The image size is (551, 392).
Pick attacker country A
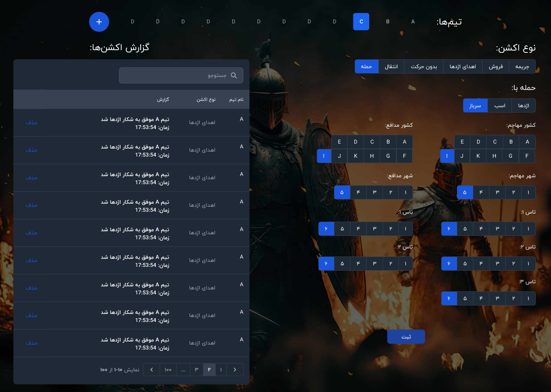coord(527,142)
